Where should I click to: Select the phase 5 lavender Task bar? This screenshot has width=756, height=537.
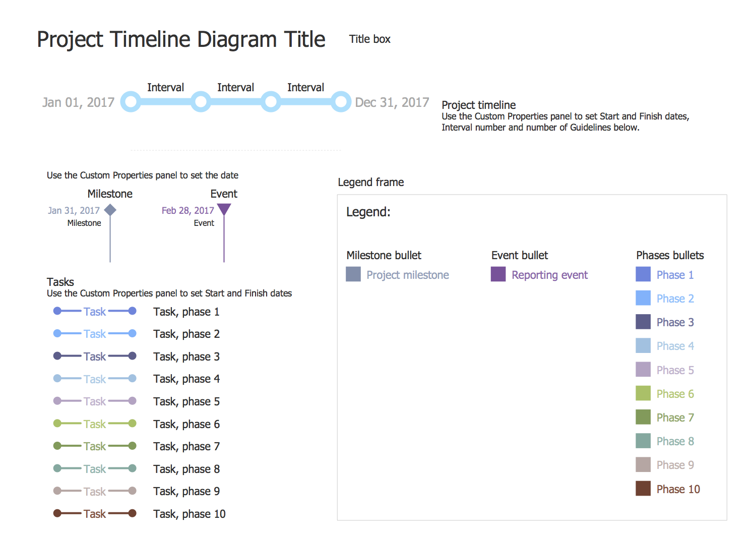pyautogui.click(x=95, y=401)
